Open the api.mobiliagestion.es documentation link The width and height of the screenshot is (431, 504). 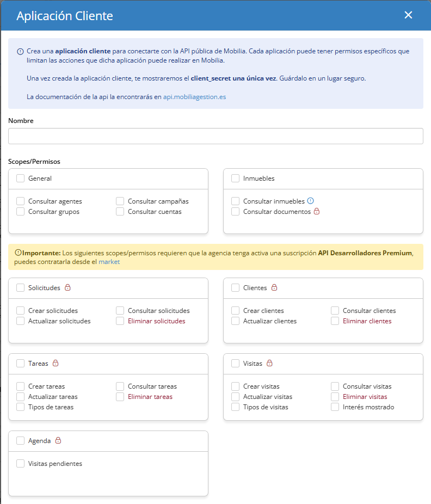pos(194,97)
